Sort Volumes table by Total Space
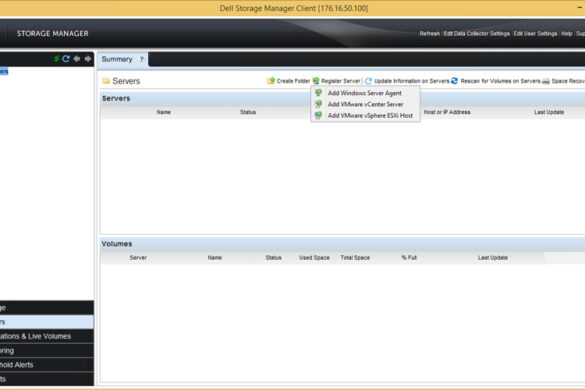Viewport: 585px width, 390px height. [355, 258]
